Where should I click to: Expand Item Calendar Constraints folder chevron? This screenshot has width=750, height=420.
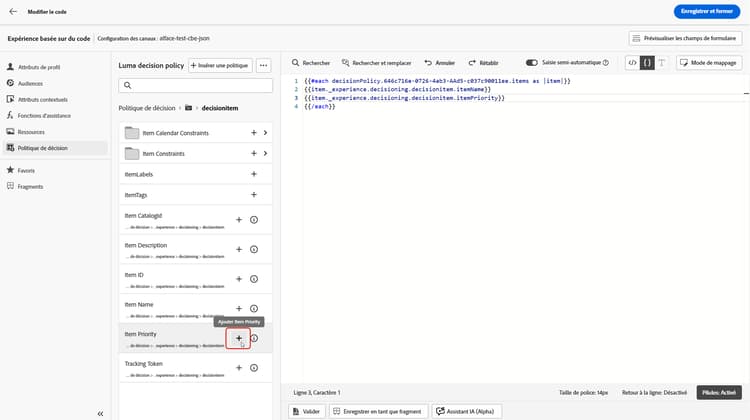tap(265, 133)
